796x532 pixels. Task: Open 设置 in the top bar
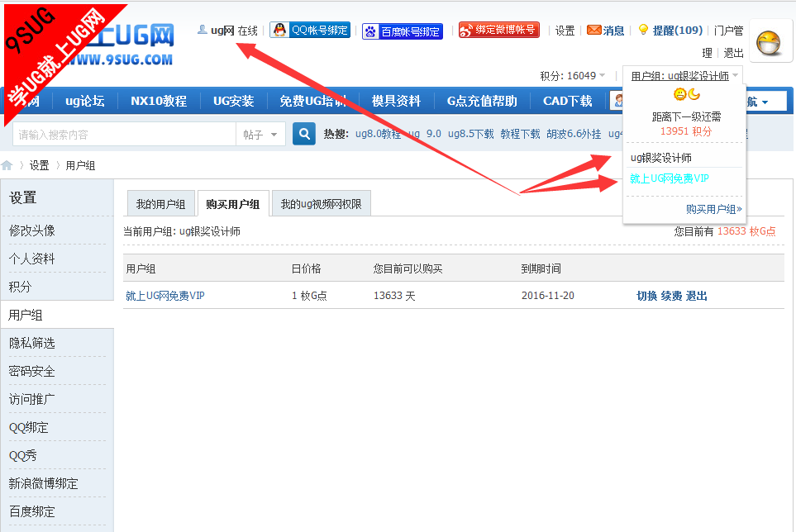tap(565, 31)
